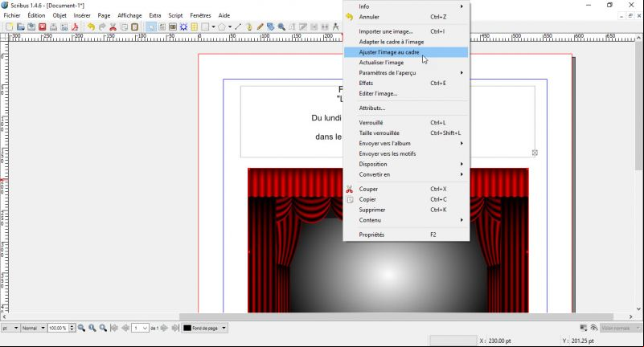Choose Attributs... in the context menu
Viewport: 644px width, 347px height.
click(x=406, y=108)
